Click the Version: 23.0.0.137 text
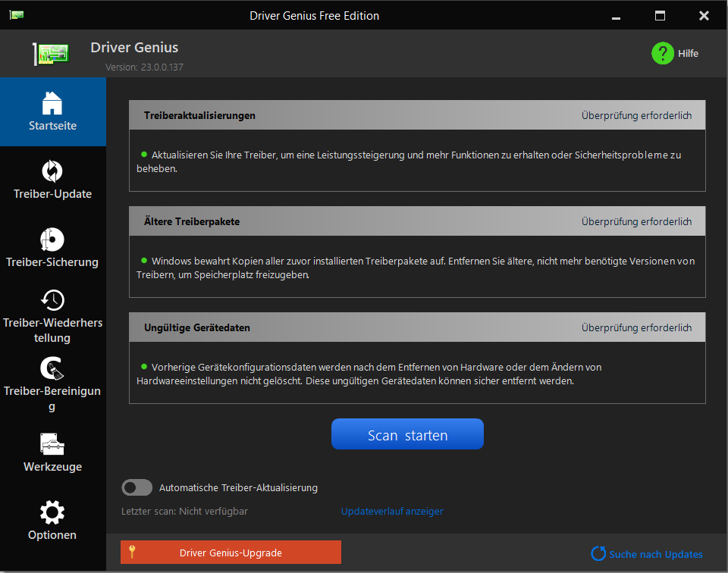 pos(144,67)
